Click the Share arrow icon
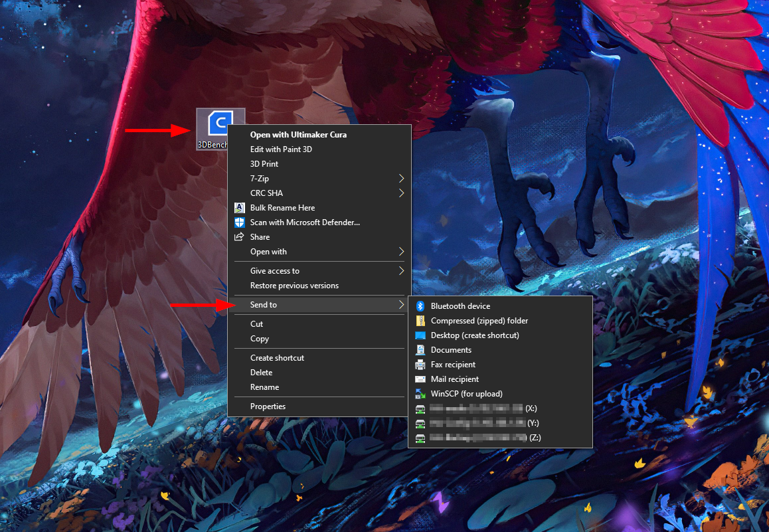The height and width of the screenshot is (532, 769). click(x=239, y=237)
